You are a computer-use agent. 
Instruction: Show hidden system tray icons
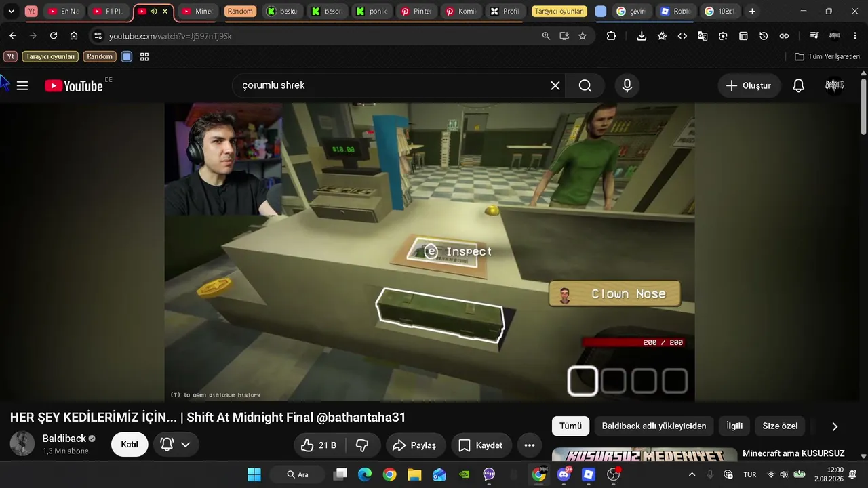coord(692,474)
